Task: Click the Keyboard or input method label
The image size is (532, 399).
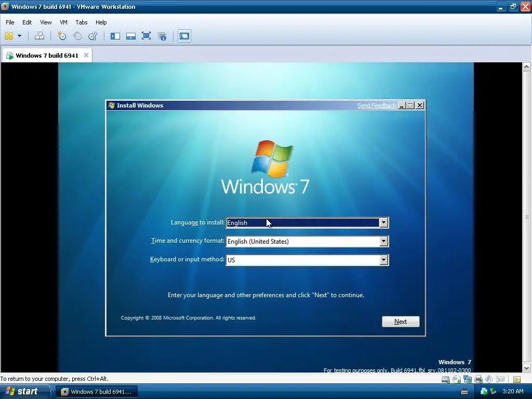Action: coord(187,259)
